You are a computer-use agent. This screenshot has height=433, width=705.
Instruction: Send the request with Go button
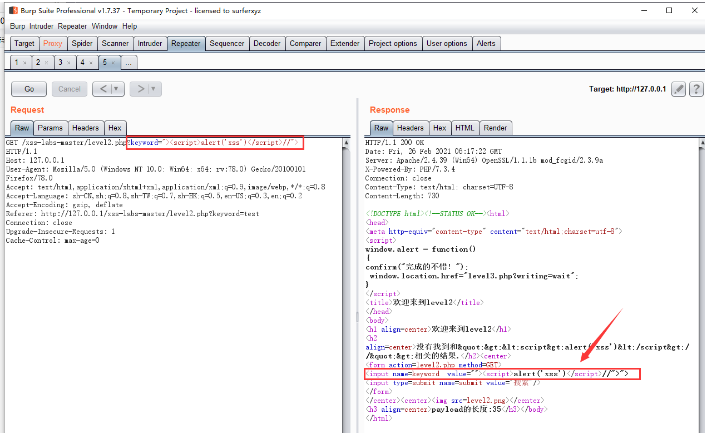(x=29, y=89)
